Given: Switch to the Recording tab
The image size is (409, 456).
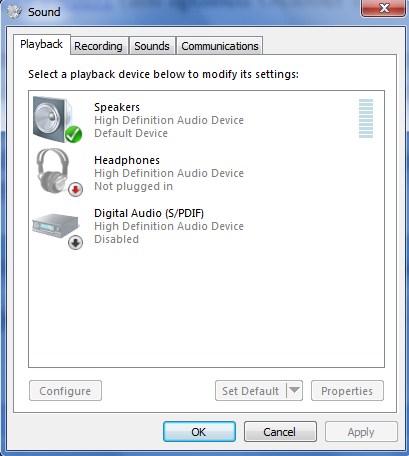Looking at the screenshot, I should coord(98,46).
